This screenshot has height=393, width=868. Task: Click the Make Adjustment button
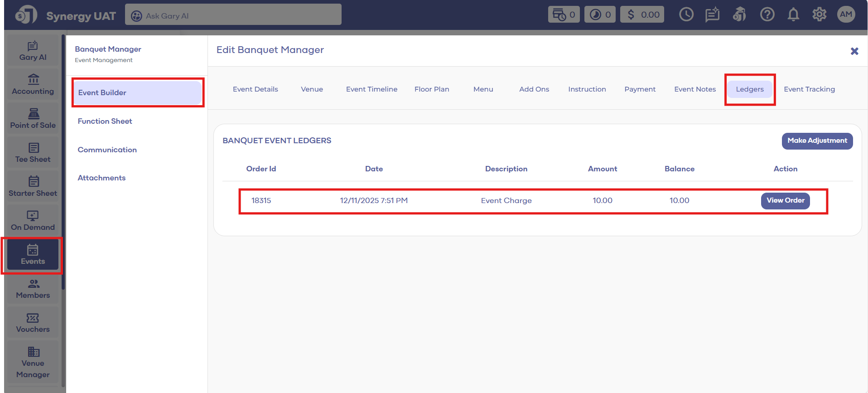pos(817,141)
